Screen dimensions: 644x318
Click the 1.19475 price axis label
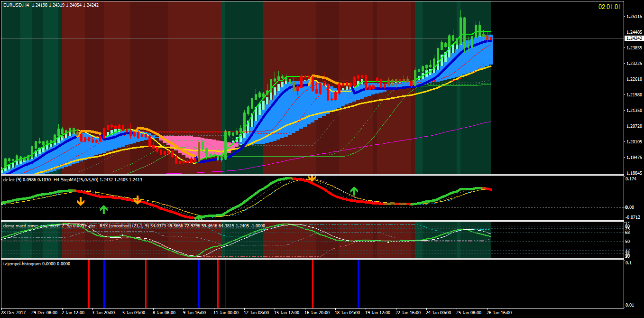pyautogui.click(x=634, y=158)
